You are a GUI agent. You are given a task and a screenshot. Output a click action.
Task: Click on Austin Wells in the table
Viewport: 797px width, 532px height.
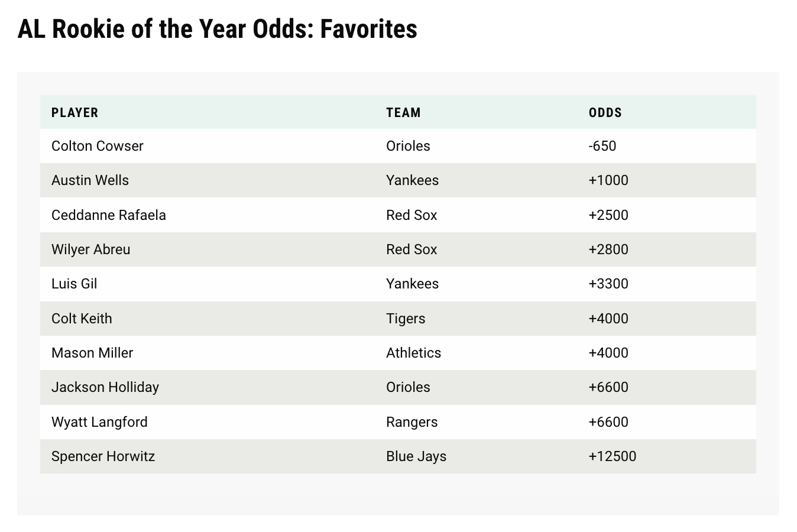click(x=90, y=180)
